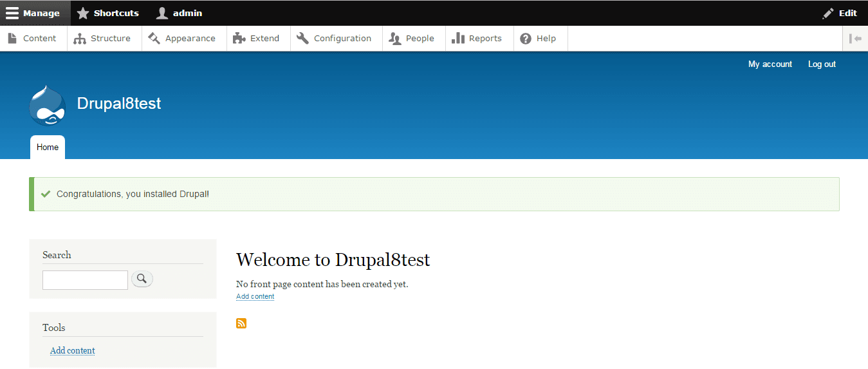
Task: Click Add content in Tools block
Action: (x=73, y=351)
